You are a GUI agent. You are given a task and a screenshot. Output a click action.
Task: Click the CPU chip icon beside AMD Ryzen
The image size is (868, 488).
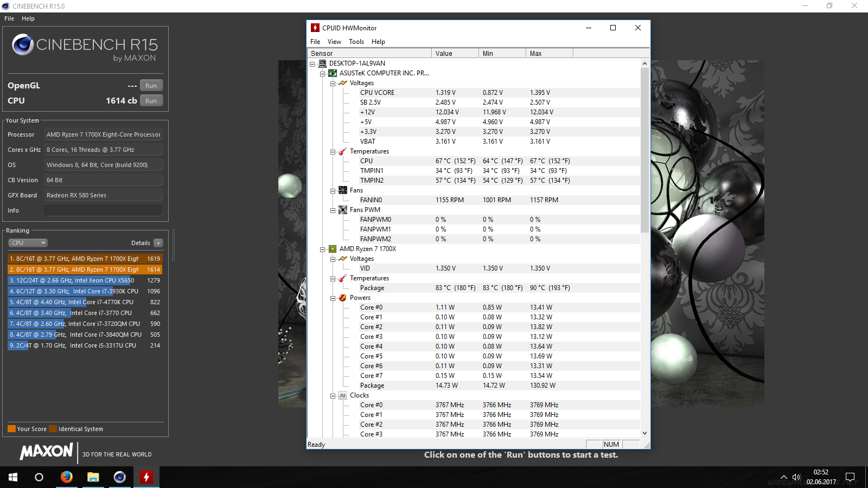tap(333, 249)
